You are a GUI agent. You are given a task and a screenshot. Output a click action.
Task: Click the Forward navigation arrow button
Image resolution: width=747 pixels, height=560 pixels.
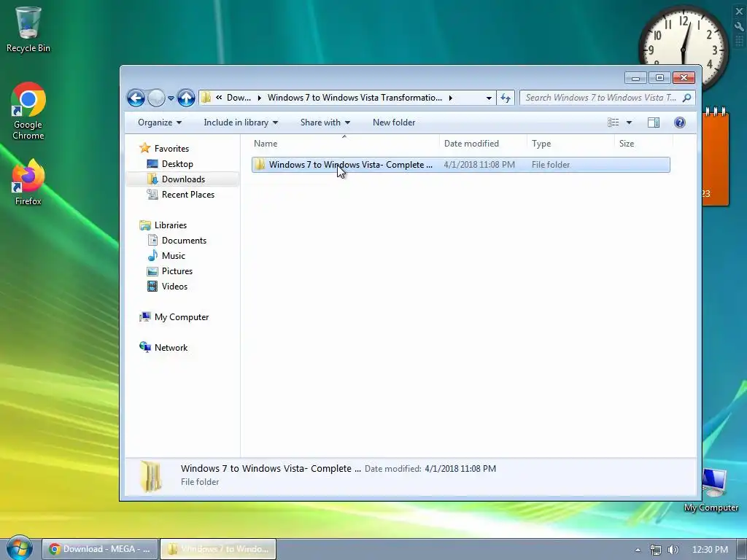(x=156, y=98)
